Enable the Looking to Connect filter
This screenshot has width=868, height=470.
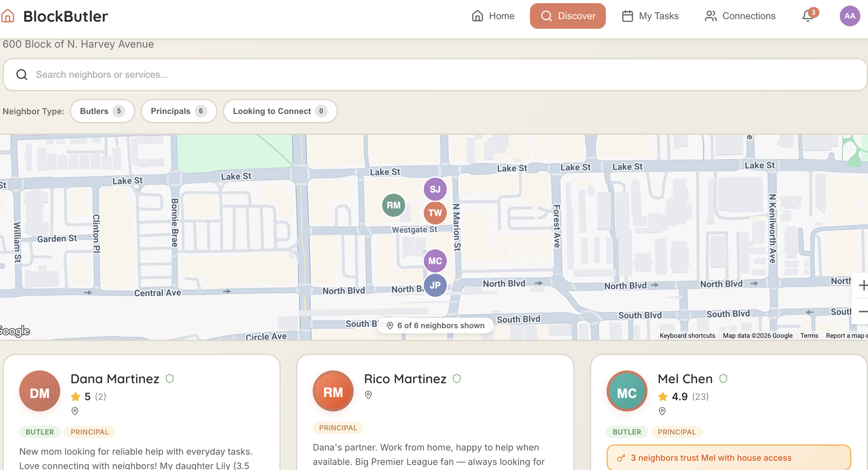click(x=279, y=111)
